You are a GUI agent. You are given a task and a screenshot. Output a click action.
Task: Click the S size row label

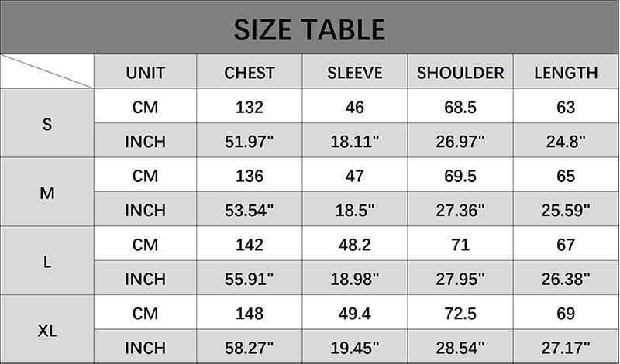tap(47, 124)
